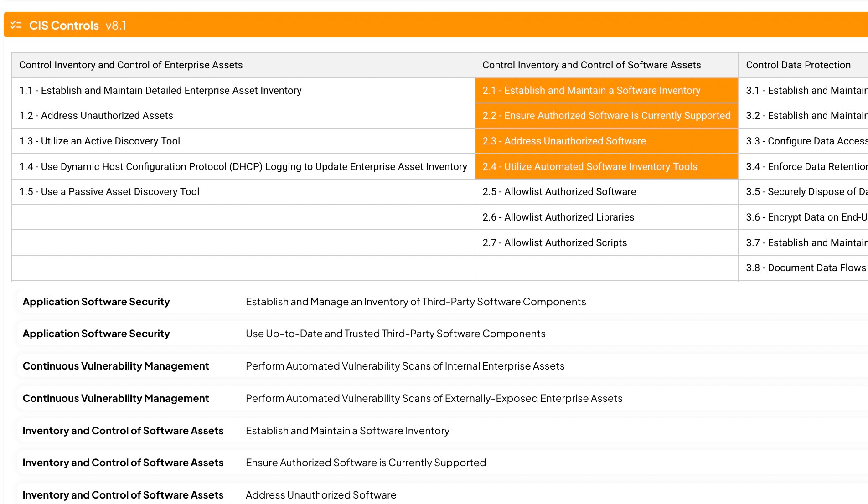Click the v8.1 version label
Screen dimensions: 868x504
[116, 26]
